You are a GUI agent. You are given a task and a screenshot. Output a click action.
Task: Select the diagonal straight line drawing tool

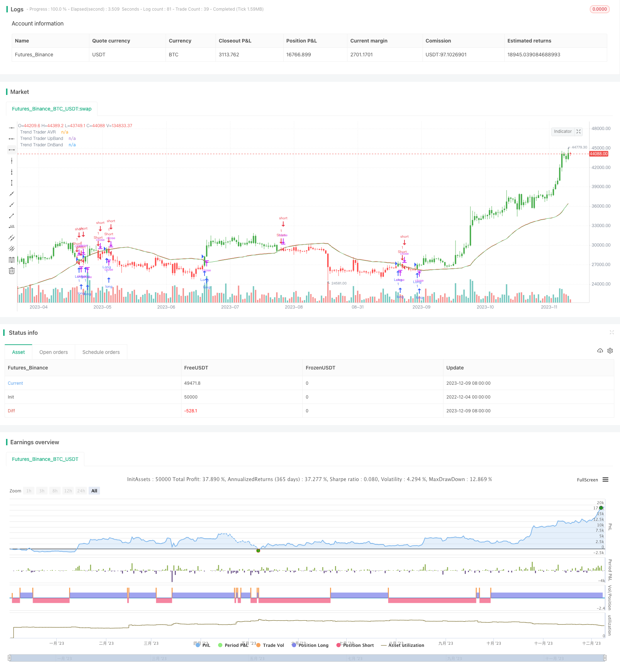pos(12,194)
